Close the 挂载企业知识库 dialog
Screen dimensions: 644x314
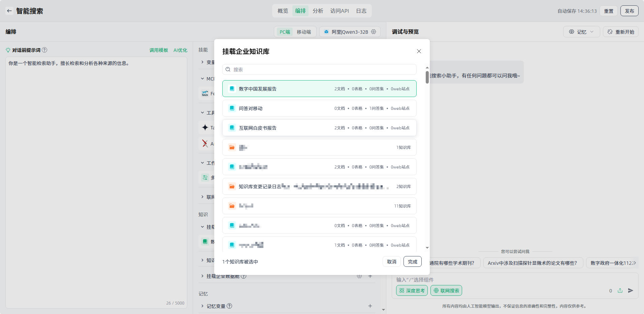coord(419,51)
